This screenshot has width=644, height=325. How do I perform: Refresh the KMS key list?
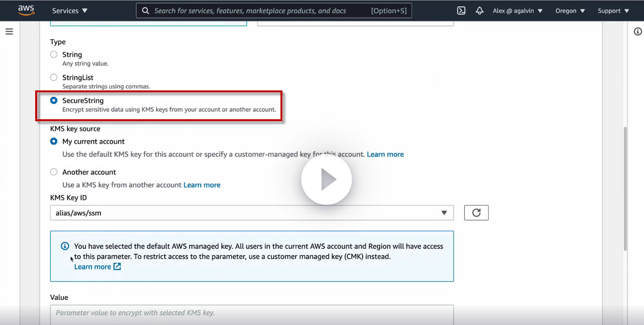pyautogui.click(x=476, y=213)
